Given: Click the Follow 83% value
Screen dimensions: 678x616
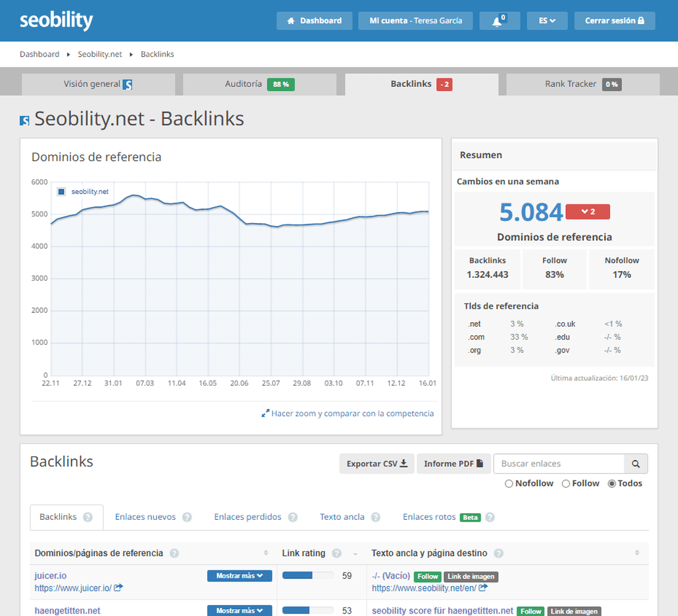Looking at the screenshot, I should [x=554, y=275].
